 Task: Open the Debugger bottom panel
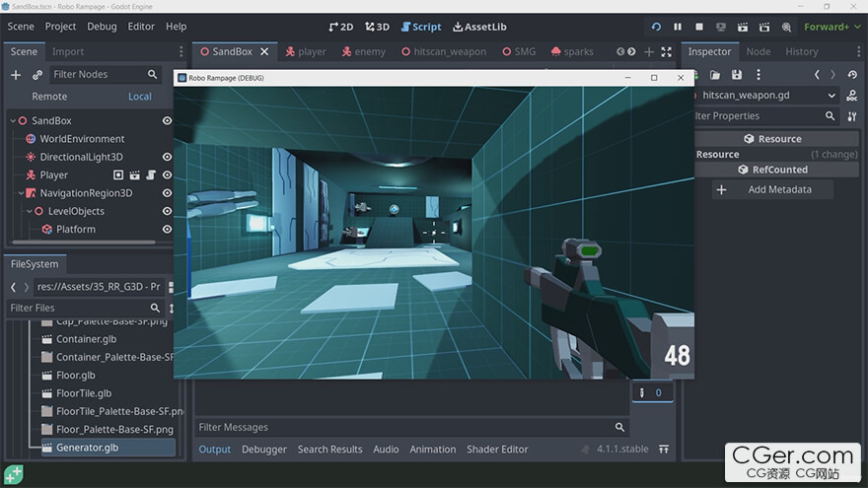click(264, 450)
